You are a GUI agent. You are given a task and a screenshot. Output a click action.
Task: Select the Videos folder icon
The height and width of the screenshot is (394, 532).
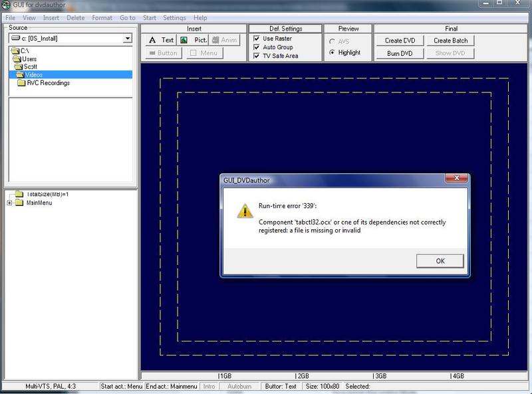(x=20, y=74)
